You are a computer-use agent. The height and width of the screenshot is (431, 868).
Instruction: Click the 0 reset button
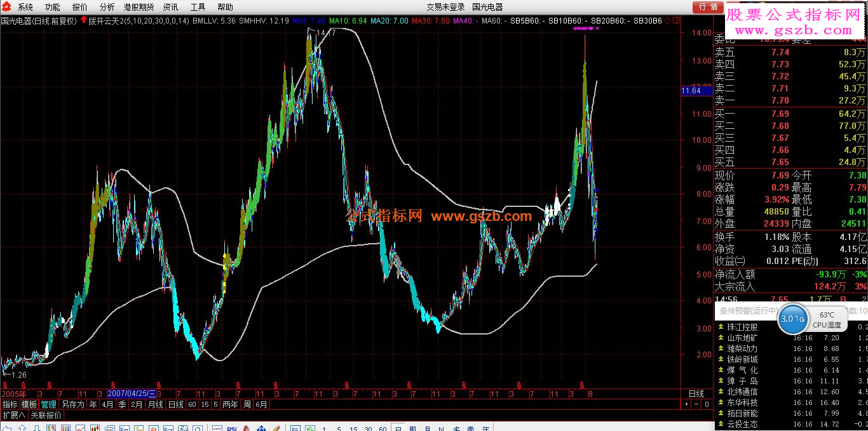pos(706,404)
